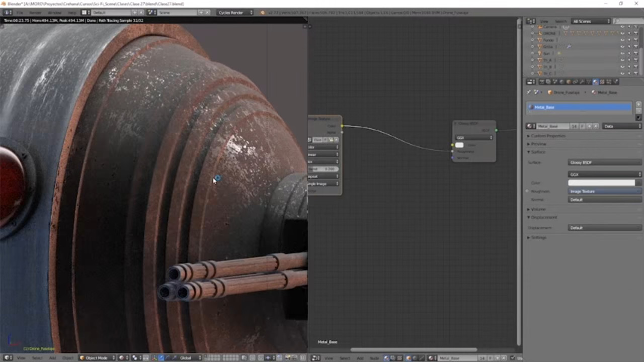This screenshot has height=362, width=644.
Task: Expand the Settings panel
Action: (537, 237)
